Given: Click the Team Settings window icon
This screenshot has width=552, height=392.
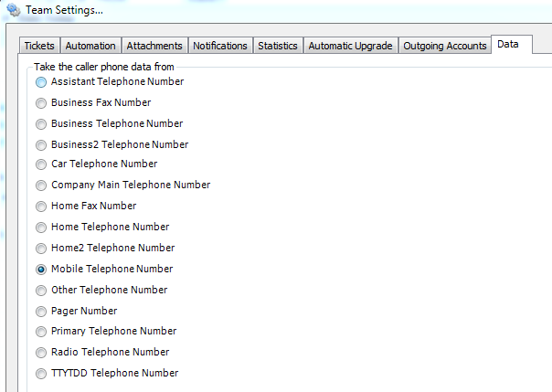Looking at the screenshot, I should pyautogui.click(x=13, y=10).
